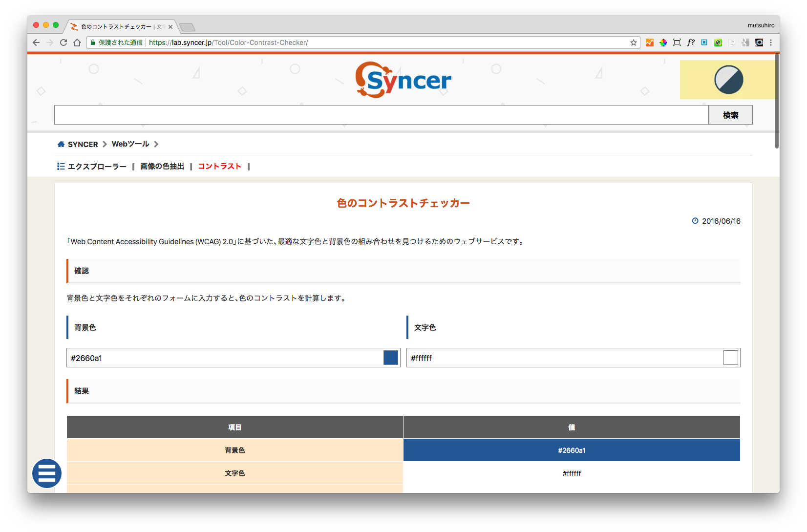Click the browser forward arrow
Image resolution: width=807 pixels, height=532 pixels.
pyautogui.click(x=50, y=43)
